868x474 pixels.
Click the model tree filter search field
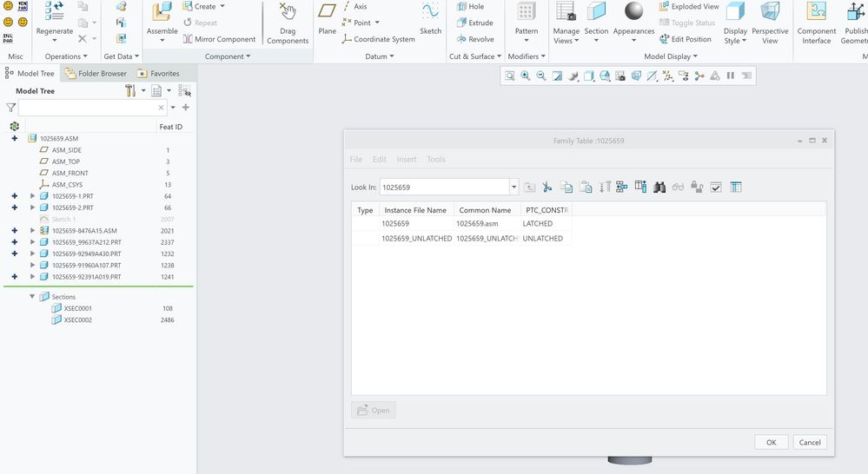(x=87, y=109)
